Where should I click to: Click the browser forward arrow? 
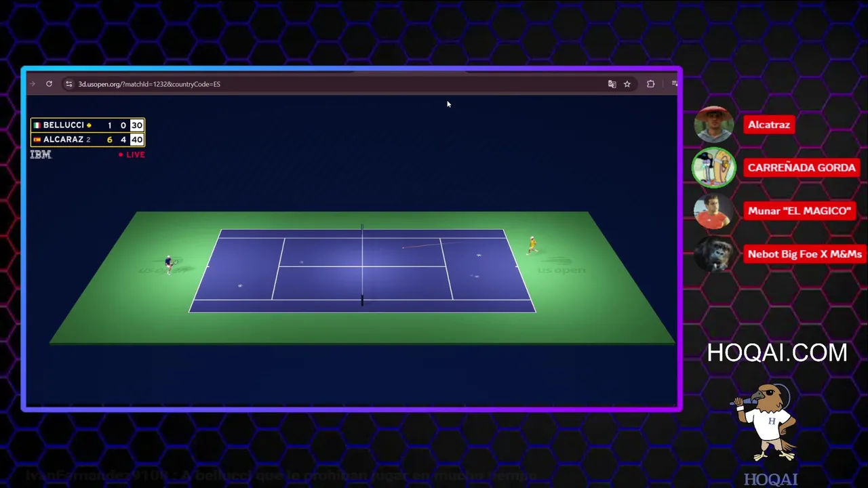[x=33, y=84]
